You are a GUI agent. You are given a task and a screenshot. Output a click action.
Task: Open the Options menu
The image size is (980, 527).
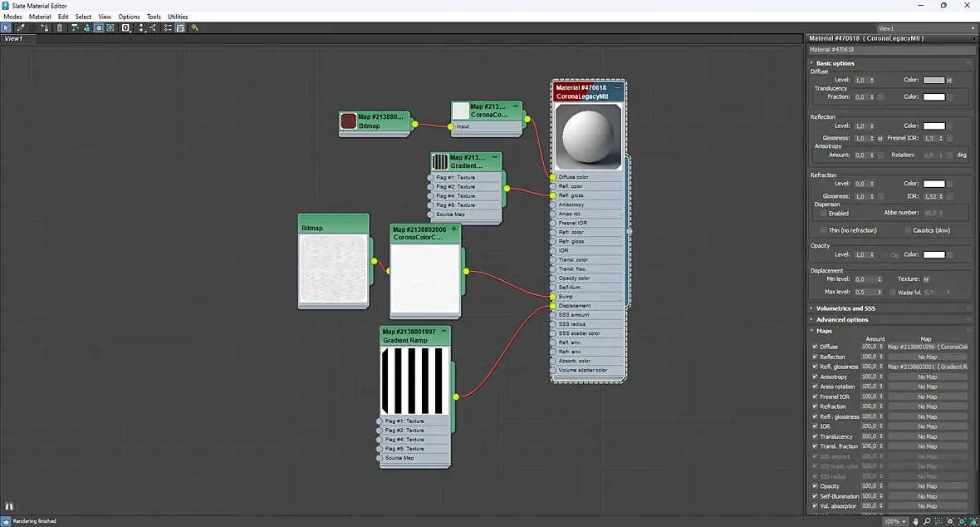tap(129, 17)
